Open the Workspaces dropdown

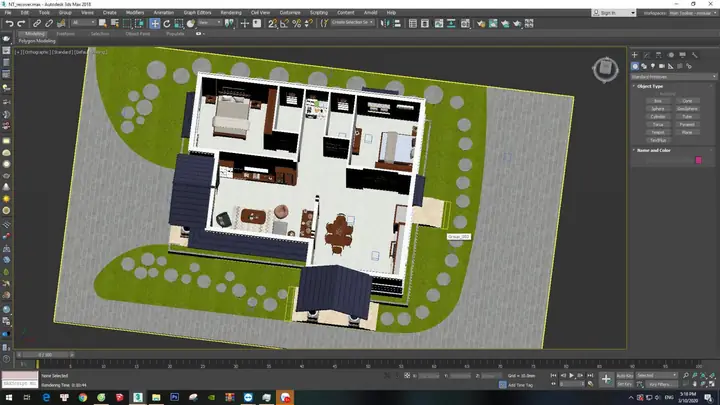pyautogui.click(x=688, y=13)
